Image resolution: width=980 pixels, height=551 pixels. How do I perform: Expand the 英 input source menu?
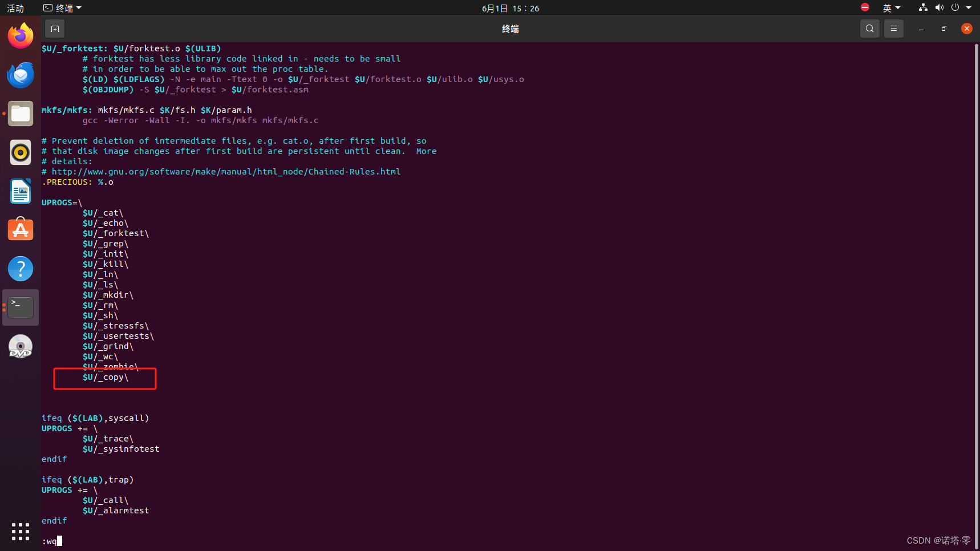coord(891,7)
